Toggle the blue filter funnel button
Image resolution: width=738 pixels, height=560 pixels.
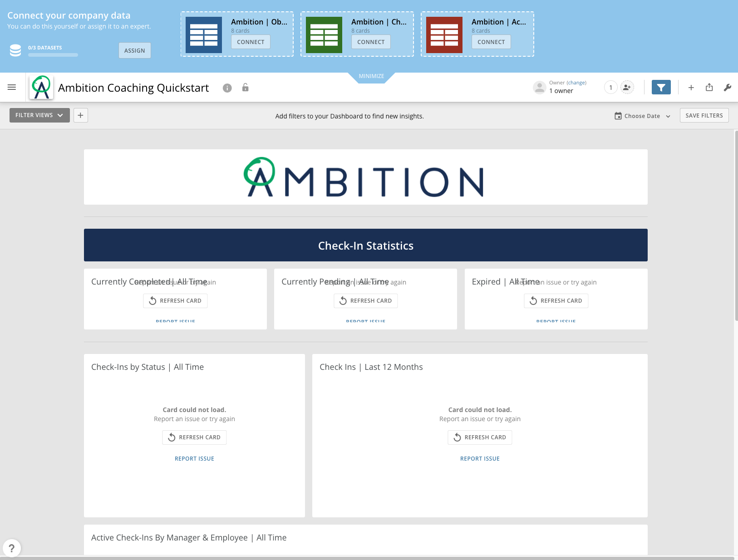tap(661, 87)
